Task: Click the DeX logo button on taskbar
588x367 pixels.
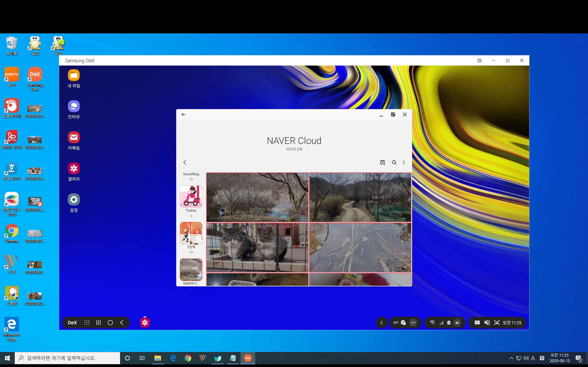Action: click(x=72, y=323)
